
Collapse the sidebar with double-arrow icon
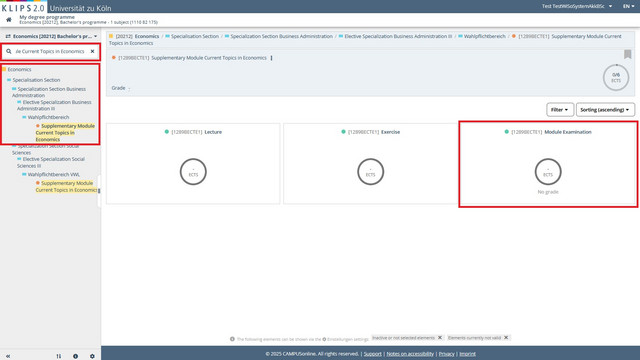8,356
